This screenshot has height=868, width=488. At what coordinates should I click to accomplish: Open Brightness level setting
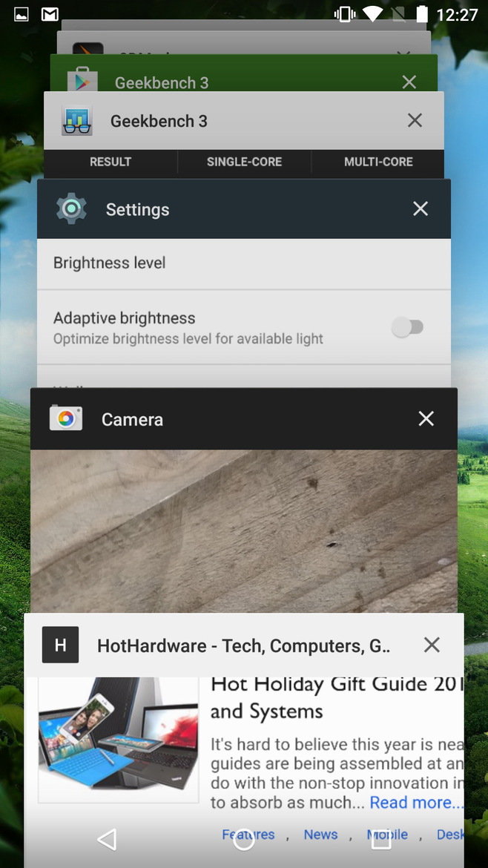244,263
